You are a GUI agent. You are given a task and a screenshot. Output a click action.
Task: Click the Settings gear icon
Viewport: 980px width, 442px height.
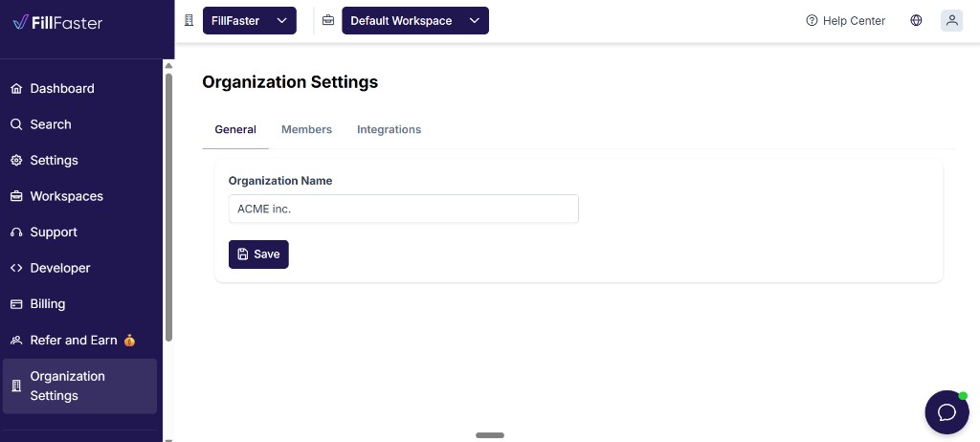coord(17,160)
